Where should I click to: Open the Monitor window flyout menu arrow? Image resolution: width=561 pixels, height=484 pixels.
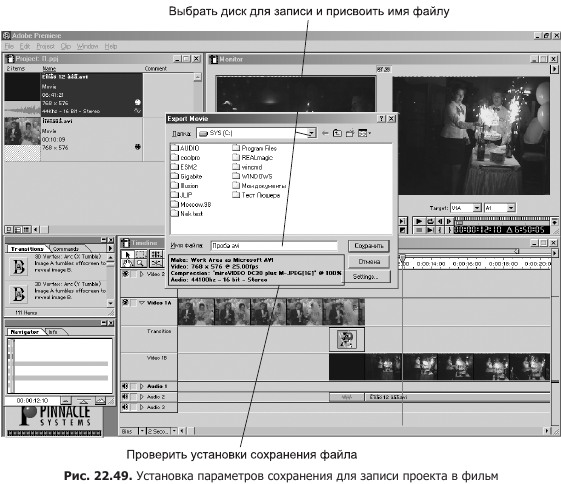(x=554, y=69)
